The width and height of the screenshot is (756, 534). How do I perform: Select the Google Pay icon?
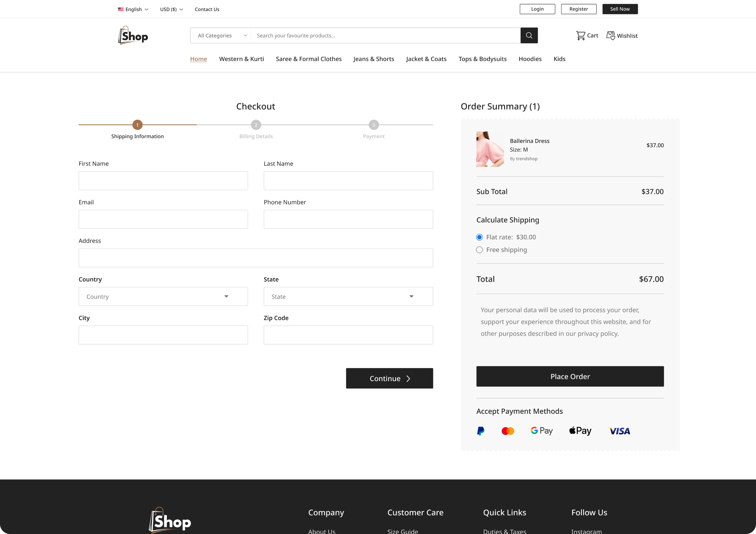pos(541,431)
